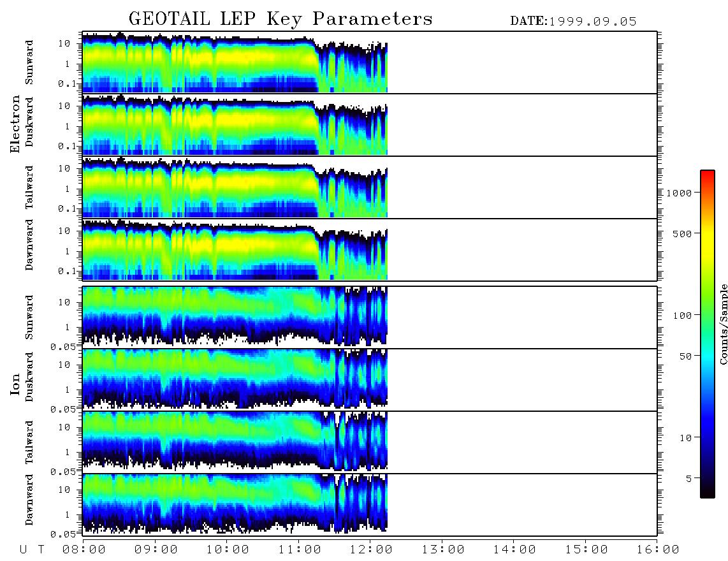Click the 1000 colorbar tick value
728x561 pixels.
point(679,193)
